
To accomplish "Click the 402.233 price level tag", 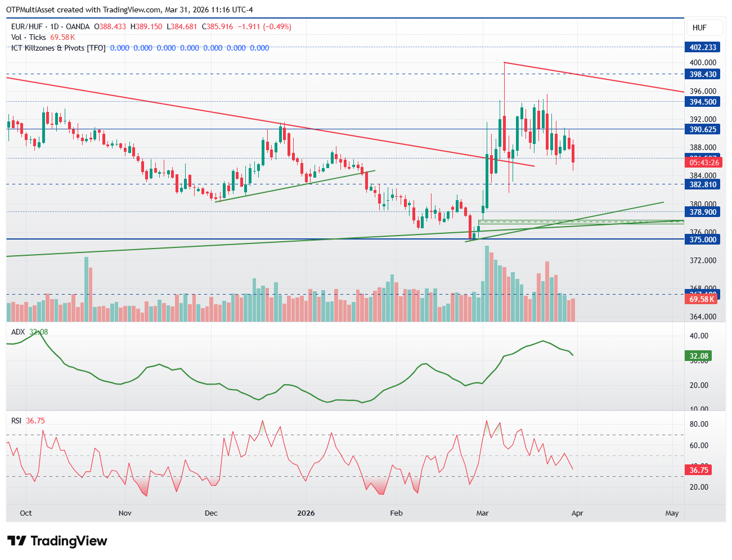I will 703,47.
